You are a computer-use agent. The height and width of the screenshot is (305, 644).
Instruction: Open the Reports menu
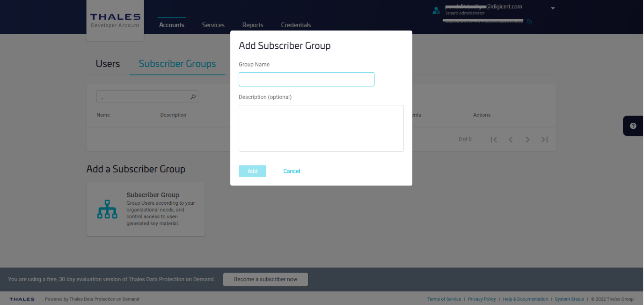pos(253,25)
